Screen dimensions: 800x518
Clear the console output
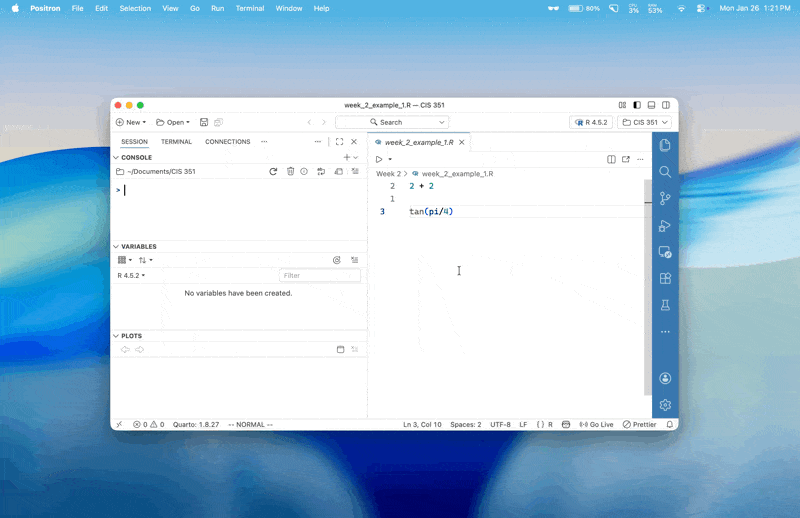(x=355, y=171)
